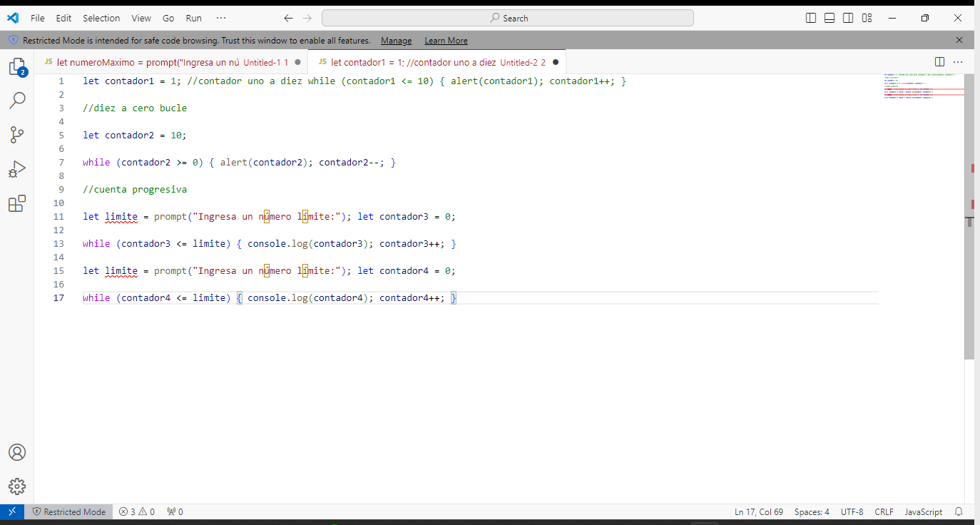Viewport: 980px width, 525px height.
Task: Click the Learn More link
Action: pos(446,41)
